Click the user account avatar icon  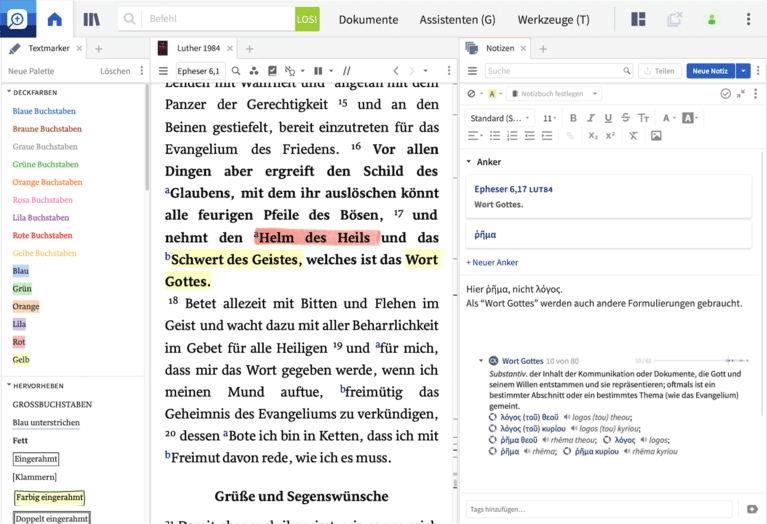712,20
